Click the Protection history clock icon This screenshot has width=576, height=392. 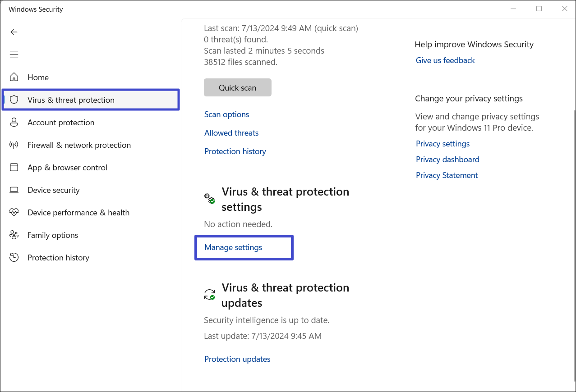[x=14, y=257]
